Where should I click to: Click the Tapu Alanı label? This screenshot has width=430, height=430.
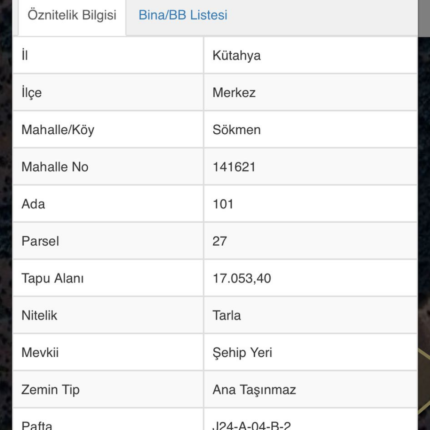point(53,278)
